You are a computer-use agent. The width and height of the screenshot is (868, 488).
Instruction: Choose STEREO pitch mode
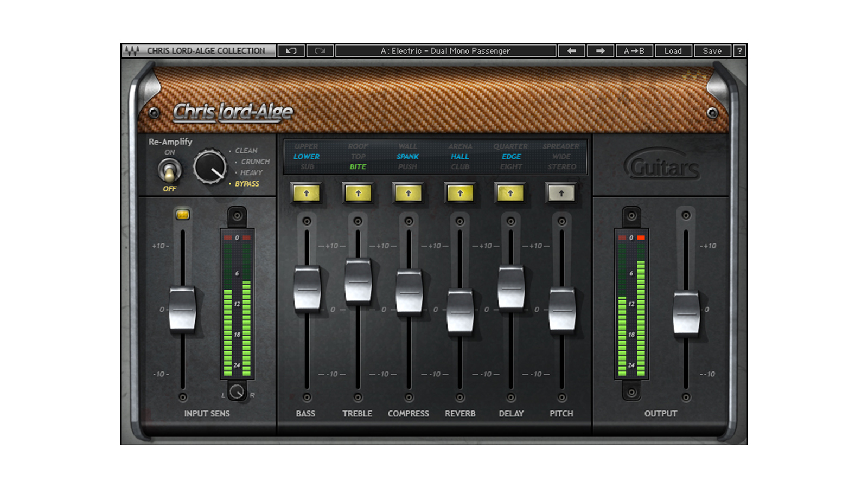[x=562, y=167]
